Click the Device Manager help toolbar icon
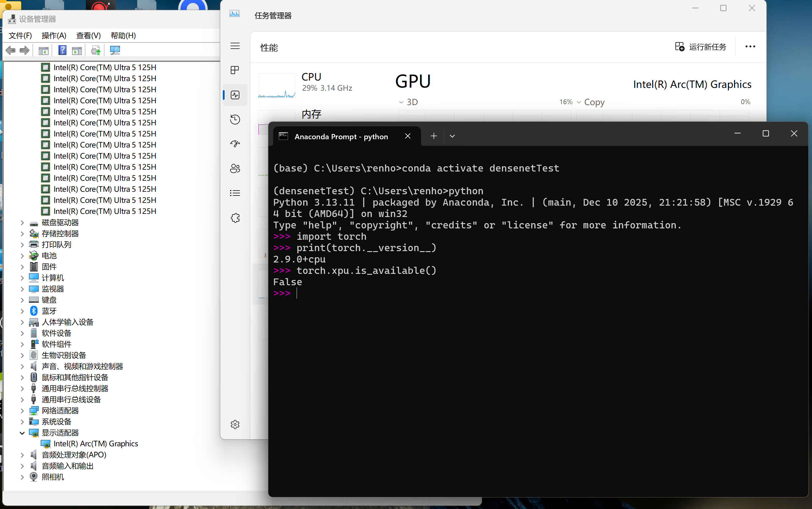The height and width of the screenshot is (509, 812). [62, 50]
